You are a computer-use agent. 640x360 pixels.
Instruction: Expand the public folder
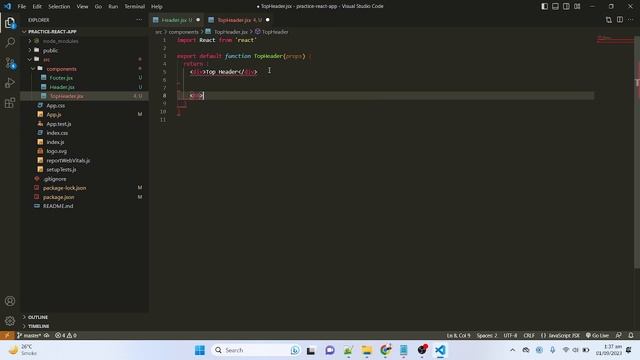pos(50,50)
